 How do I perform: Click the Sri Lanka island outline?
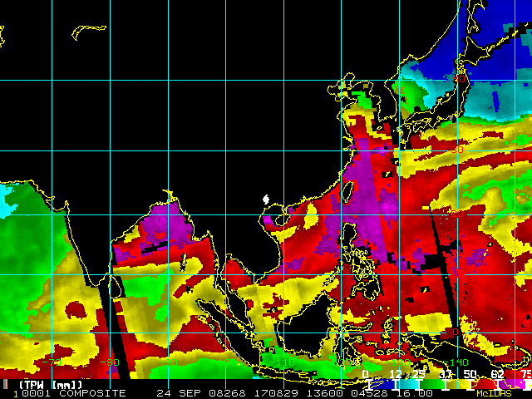[x=115, y=288]
